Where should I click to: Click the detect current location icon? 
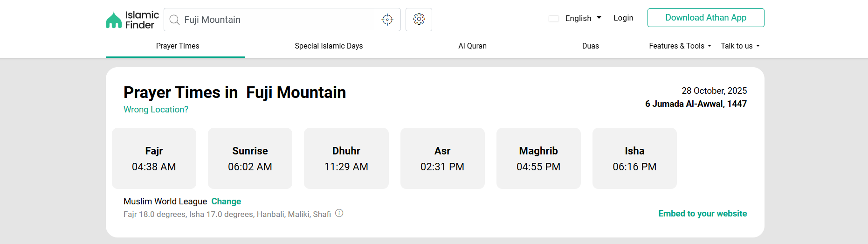[387, 20]
